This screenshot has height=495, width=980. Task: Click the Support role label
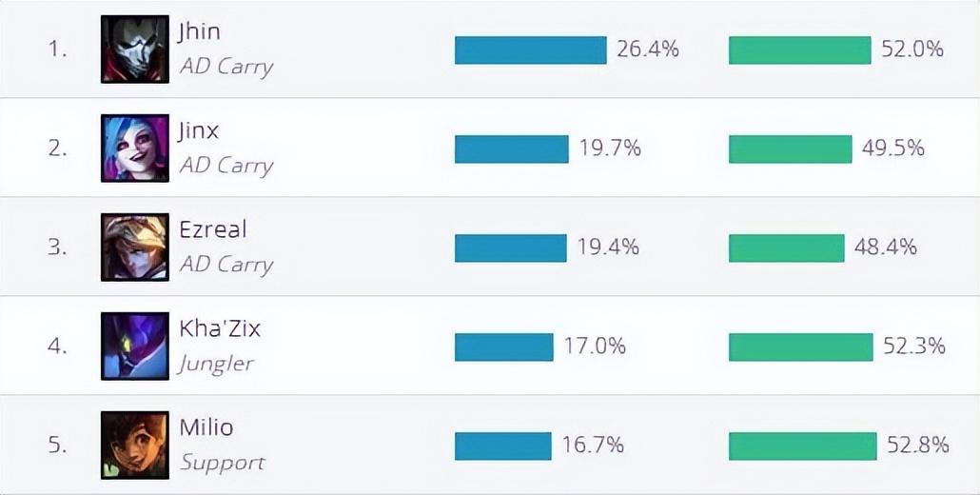(x=223, y=463)
